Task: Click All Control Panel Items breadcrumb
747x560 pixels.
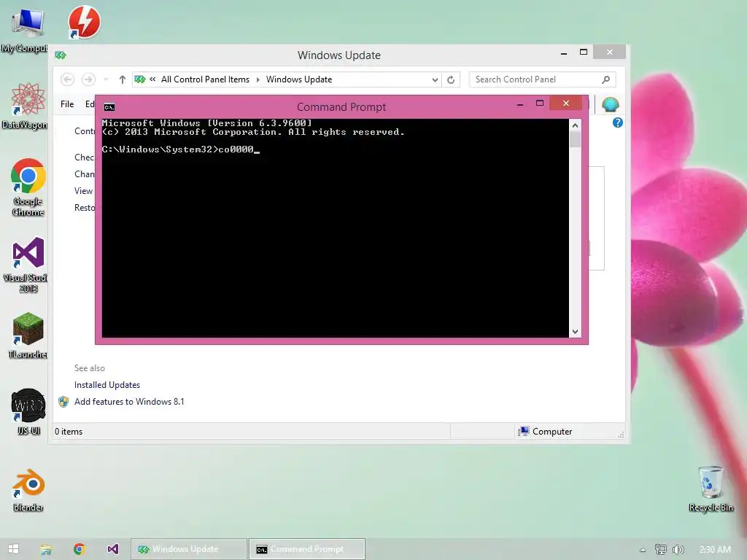Action: pyautogui.click(x=205, y=79)
